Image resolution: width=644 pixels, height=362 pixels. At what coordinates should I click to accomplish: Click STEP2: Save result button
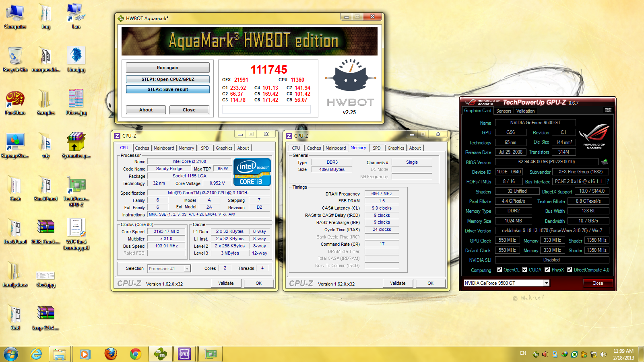[x=167, y=89]
